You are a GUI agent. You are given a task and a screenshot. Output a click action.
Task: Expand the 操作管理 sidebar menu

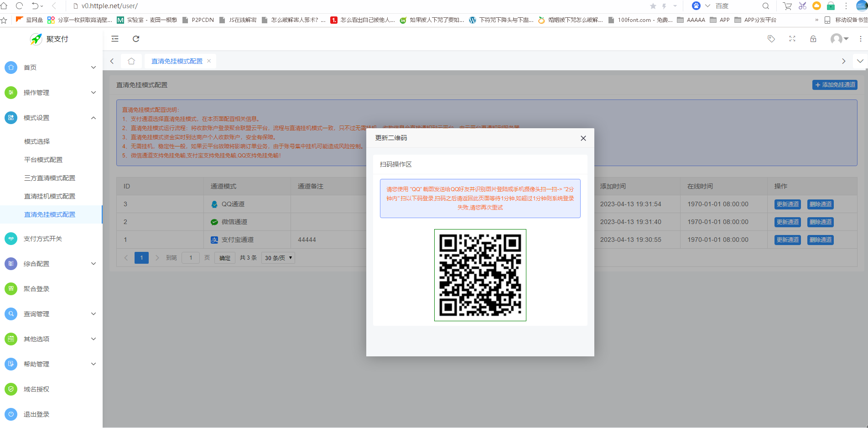tap(51, 93)
